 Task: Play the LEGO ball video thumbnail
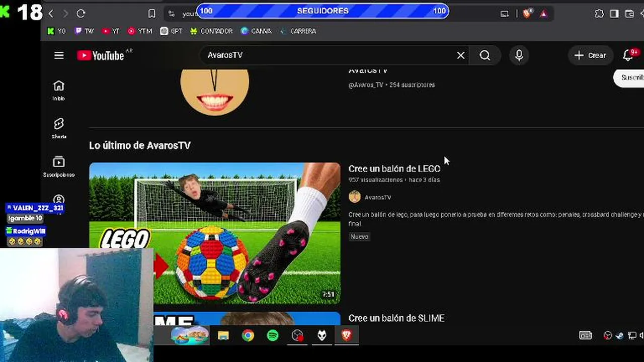point(215,233)
